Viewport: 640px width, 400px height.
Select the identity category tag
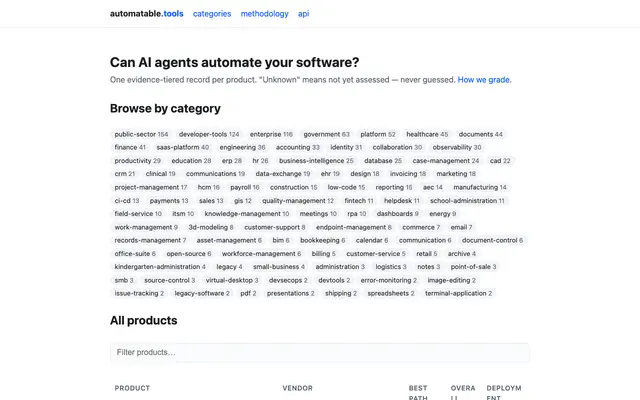click(x=346, y=147)
